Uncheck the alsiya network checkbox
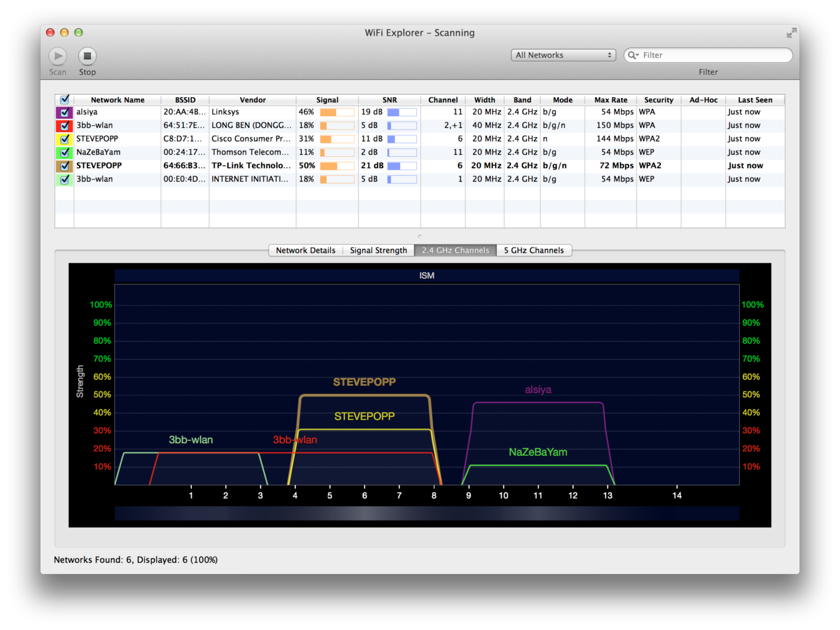 65,112
